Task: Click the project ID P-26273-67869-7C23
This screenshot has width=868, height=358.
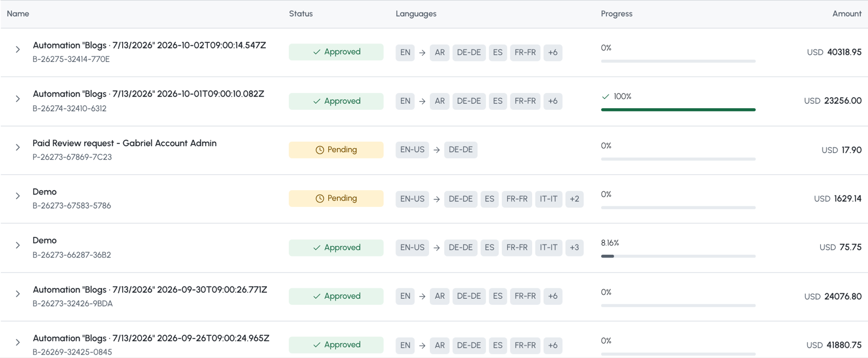Action: point(72,157)
